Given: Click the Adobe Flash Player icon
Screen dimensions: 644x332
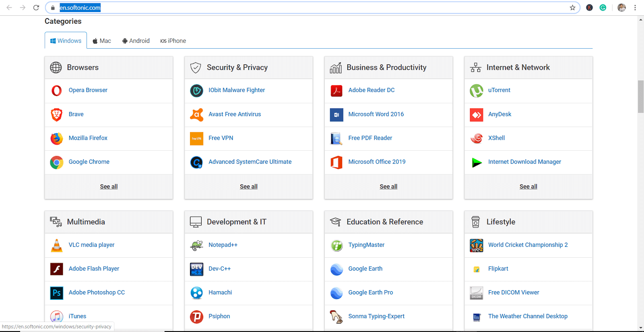Looking at the screenshot, I should (x=57, y=269).
